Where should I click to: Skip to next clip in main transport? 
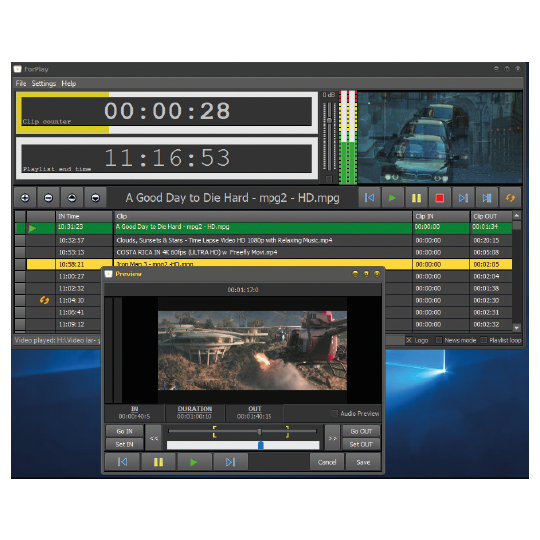(463, 198)
